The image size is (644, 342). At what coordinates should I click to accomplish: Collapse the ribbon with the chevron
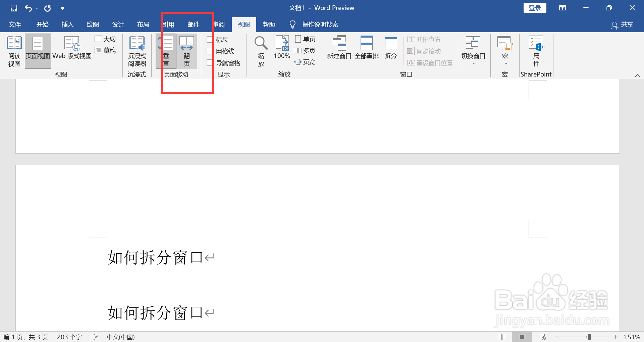click(x=637, y=76)
